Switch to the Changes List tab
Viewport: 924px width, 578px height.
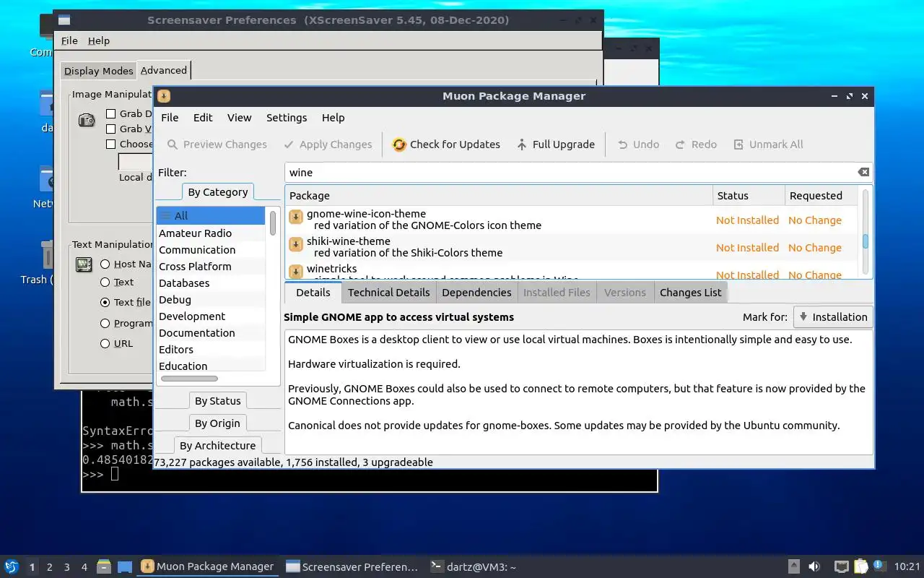coord(690,293)
